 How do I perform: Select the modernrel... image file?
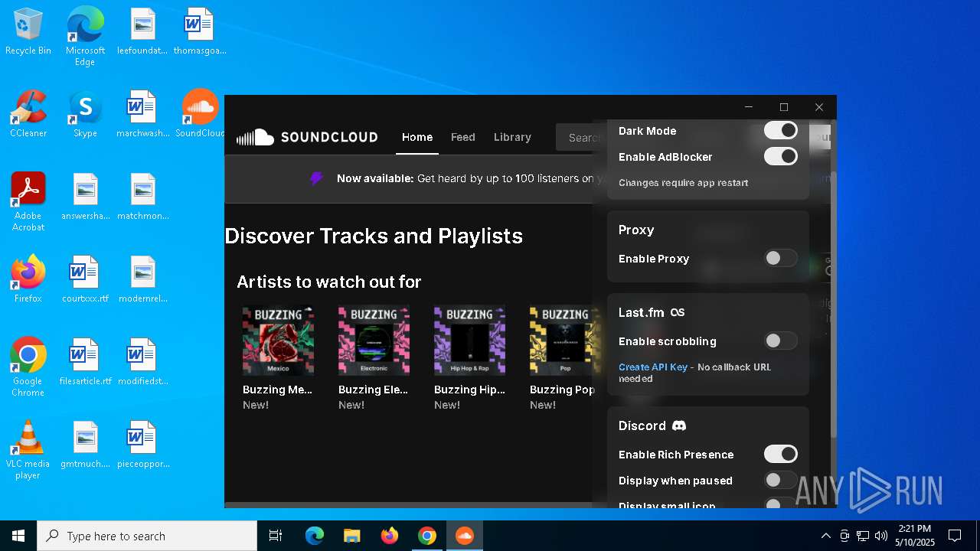pos(143,279)
